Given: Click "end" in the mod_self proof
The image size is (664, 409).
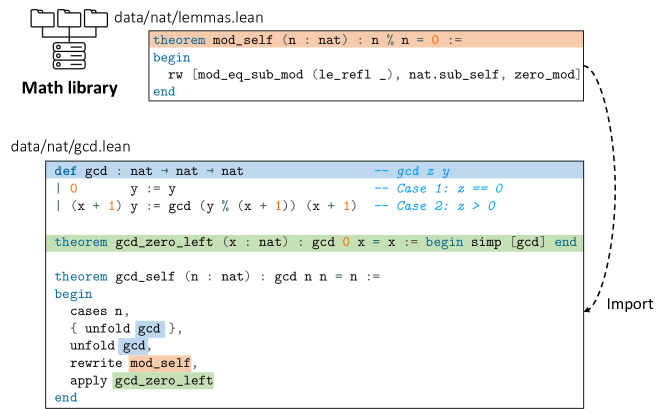Looking at the screenshot, I should point(164,91).
